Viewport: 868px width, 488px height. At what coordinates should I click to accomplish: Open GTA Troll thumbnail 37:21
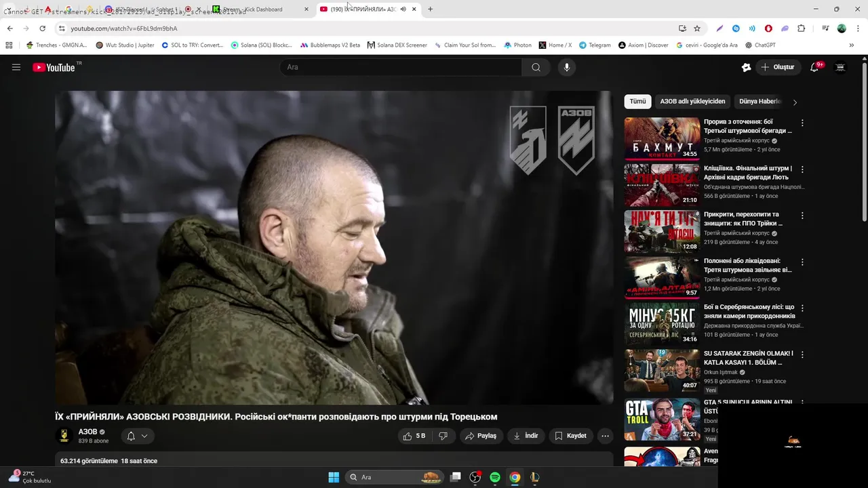(663, 420)
